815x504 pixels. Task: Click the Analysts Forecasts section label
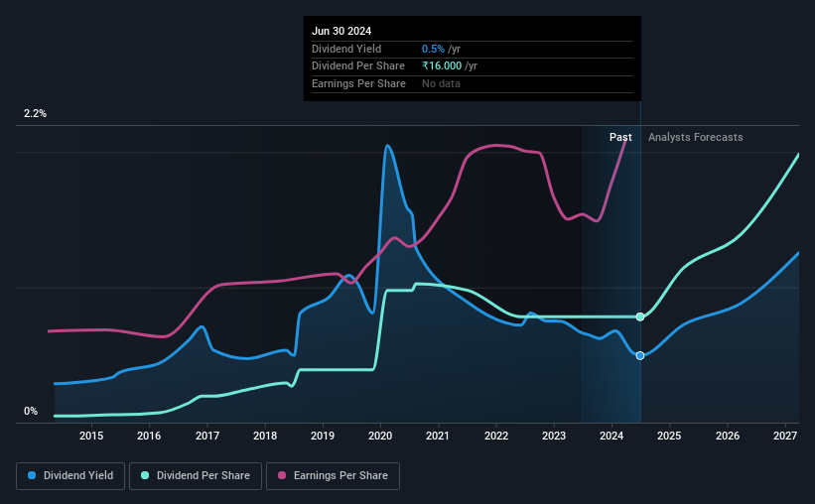(x=696, y=137)
